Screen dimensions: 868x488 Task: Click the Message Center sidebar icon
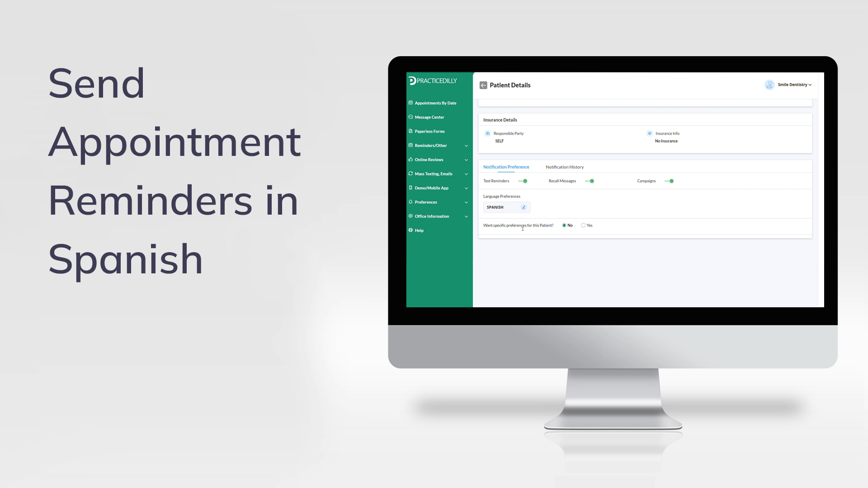[x=411, y=117]
